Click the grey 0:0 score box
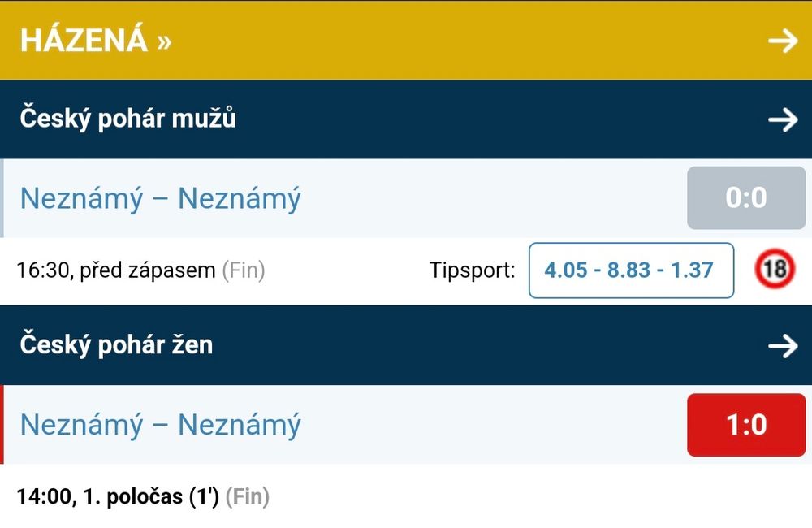The height and width of the screenshot is (528, 812). (x=745, y=198)
